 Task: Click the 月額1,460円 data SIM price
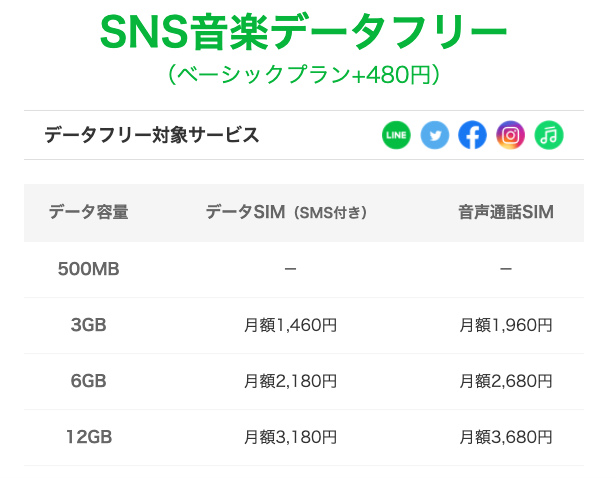pos(290,325)
